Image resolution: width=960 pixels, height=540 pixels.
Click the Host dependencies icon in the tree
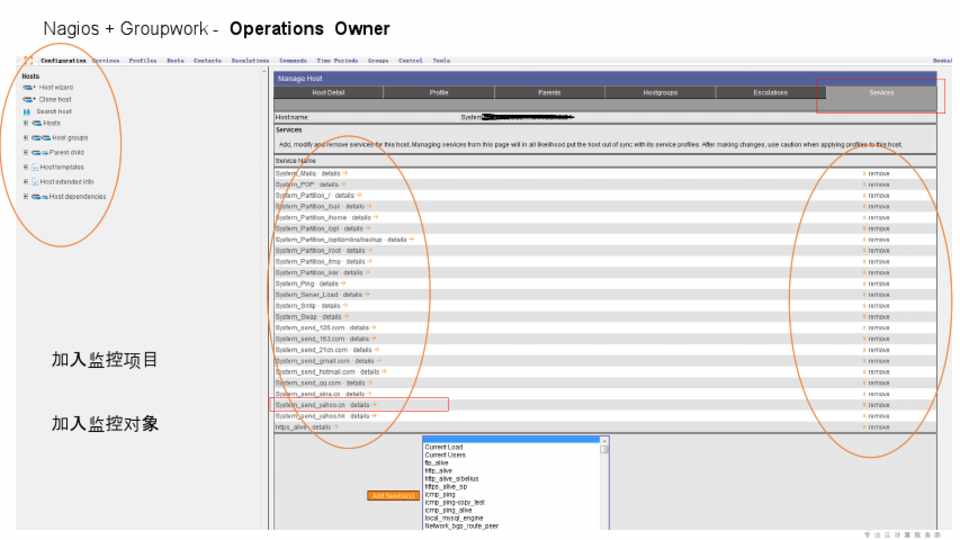coord(39,197)
